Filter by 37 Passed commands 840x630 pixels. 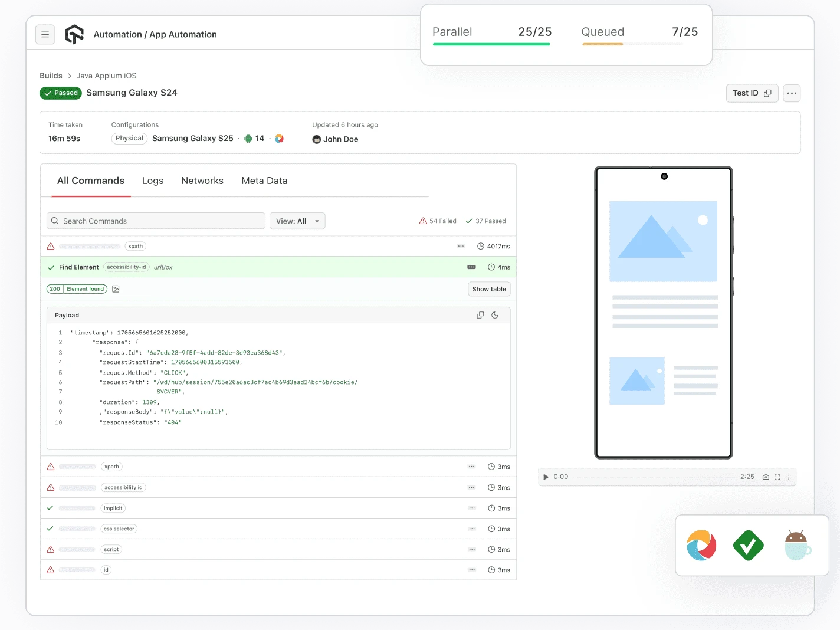(x=485, y=221)
